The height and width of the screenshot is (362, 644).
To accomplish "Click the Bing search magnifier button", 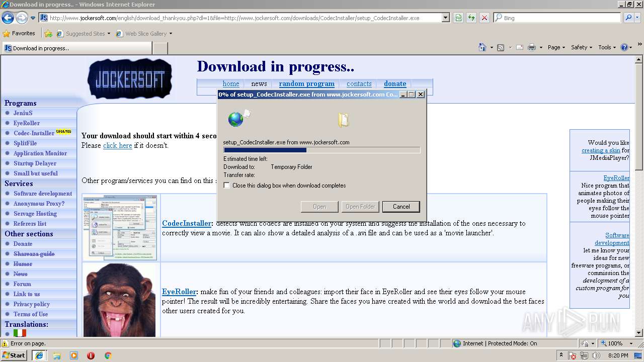I will click(628, 18).
